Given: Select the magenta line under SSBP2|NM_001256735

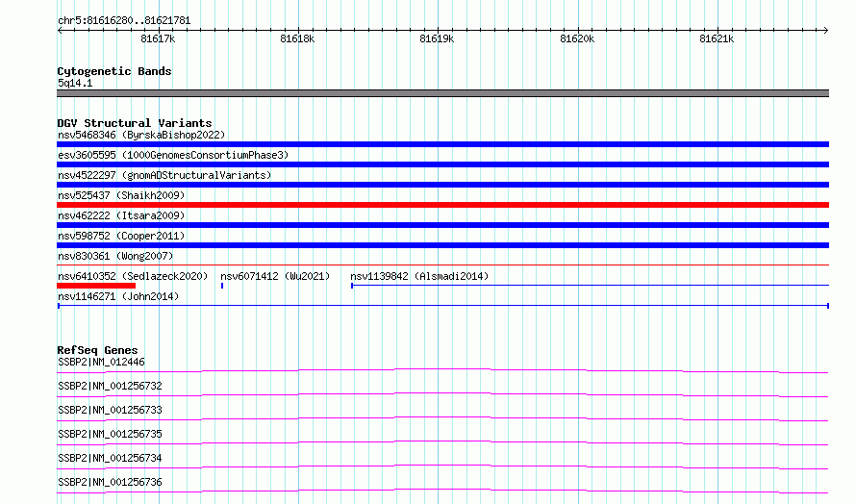Looking at the screenshot, I should tap(442, 443).
